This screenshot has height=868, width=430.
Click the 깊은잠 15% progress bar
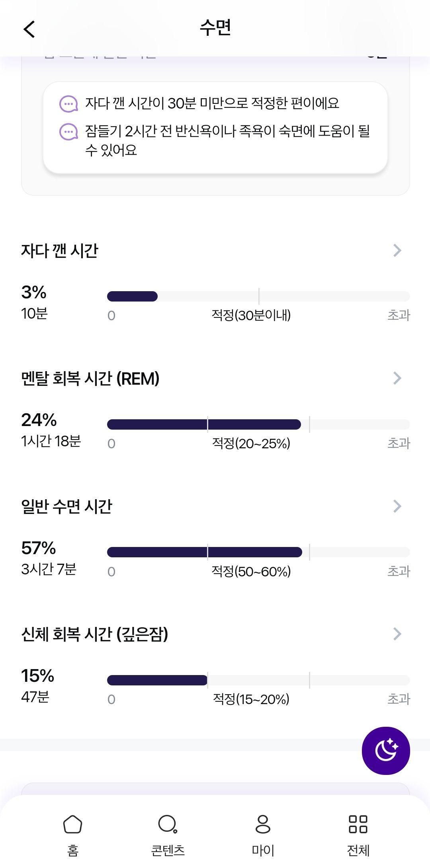[x=258, y=680]
